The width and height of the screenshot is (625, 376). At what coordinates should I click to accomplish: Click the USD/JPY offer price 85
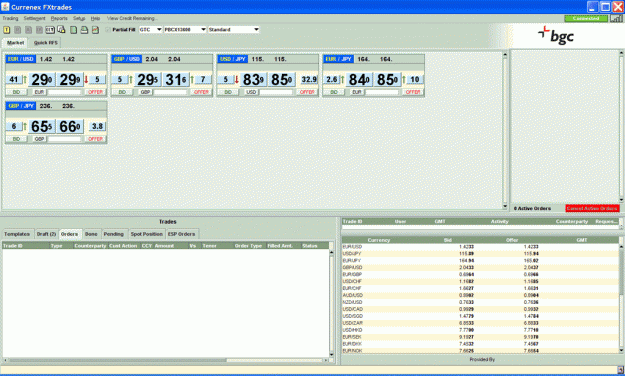pyautogui.click(x=282, y=80)
